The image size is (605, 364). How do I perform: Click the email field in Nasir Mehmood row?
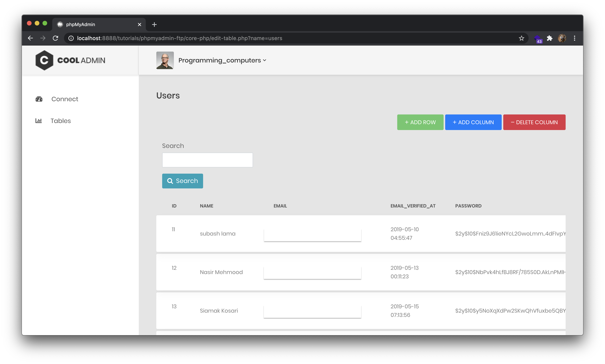[x=312, y=273]
